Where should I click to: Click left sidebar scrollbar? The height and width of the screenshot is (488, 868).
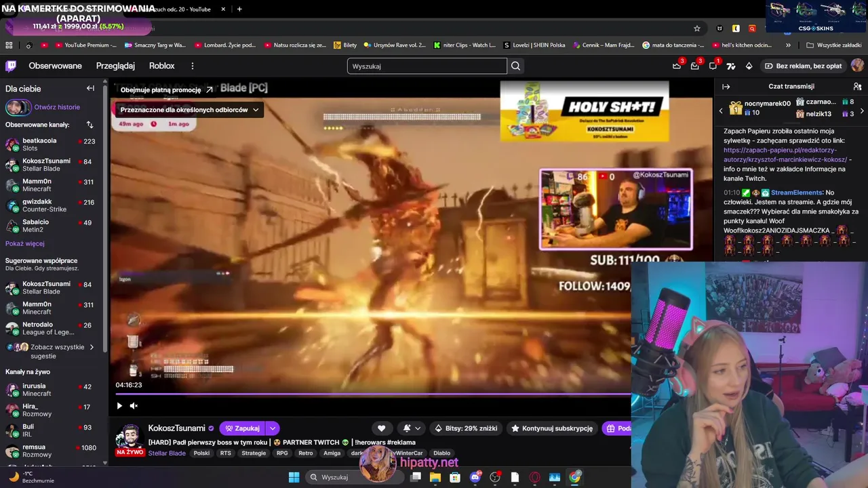coord(105,217)
